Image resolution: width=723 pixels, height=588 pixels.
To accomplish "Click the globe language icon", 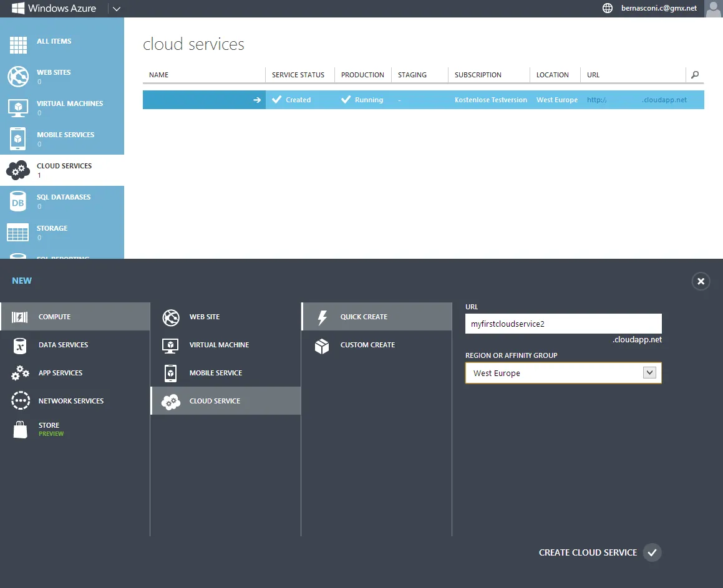I will [608, 8].
